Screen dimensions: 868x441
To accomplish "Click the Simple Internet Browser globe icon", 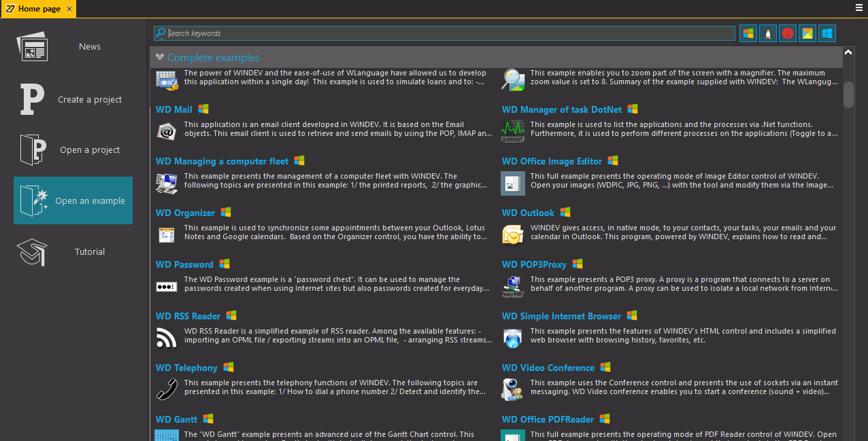I will pos(513,338).
